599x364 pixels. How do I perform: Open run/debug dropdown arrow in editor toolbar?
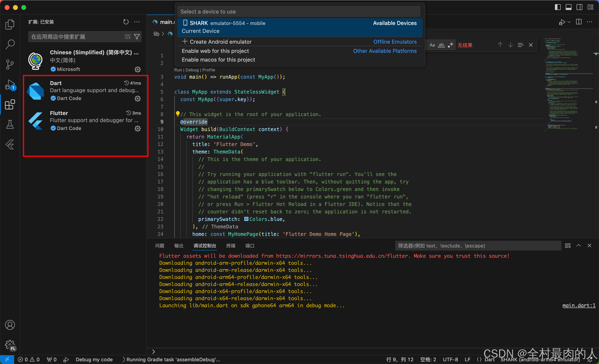coord(569,22)
